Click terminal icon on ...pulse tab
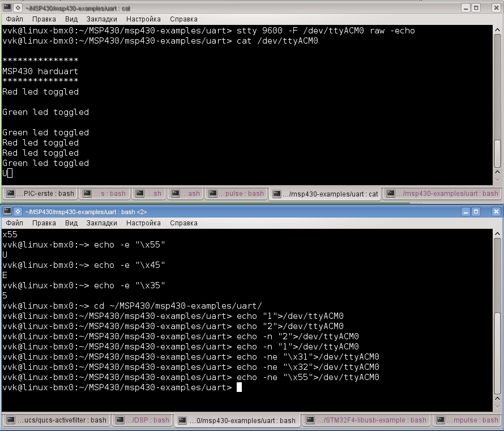Image resolution: width=504 pixels, height=431 pixels. coord(213,194)
